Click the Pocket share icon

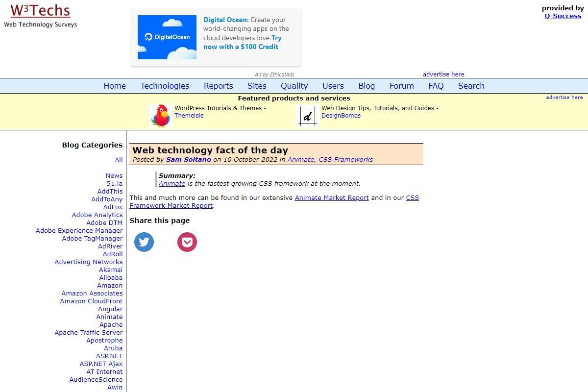point(187,242)
